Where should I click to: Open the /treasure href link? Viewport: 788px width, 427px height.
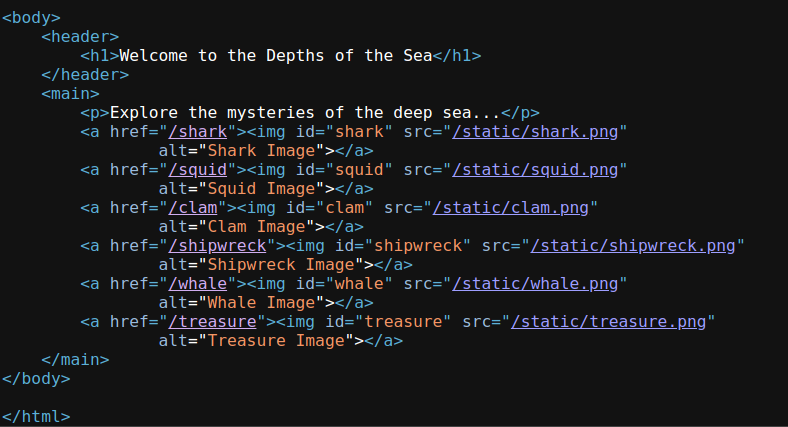click(x=213, y=322)
